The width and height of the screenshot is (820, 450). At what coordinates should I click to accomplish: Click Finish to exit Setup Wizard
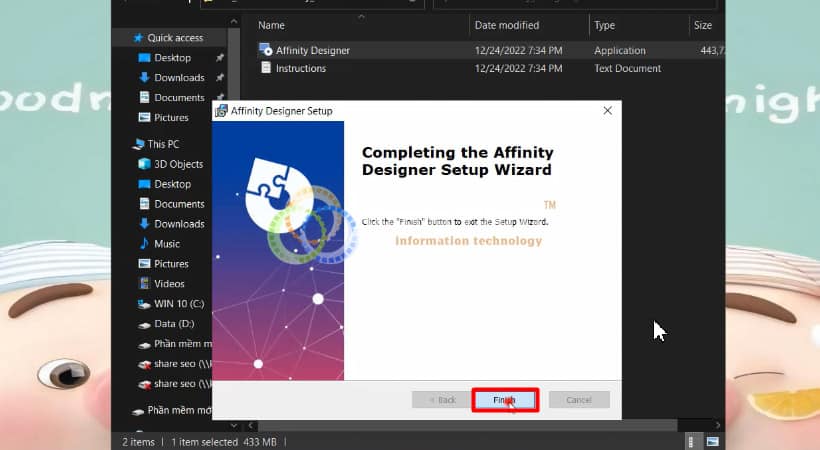pyautogui.click(x=505, y=400)
